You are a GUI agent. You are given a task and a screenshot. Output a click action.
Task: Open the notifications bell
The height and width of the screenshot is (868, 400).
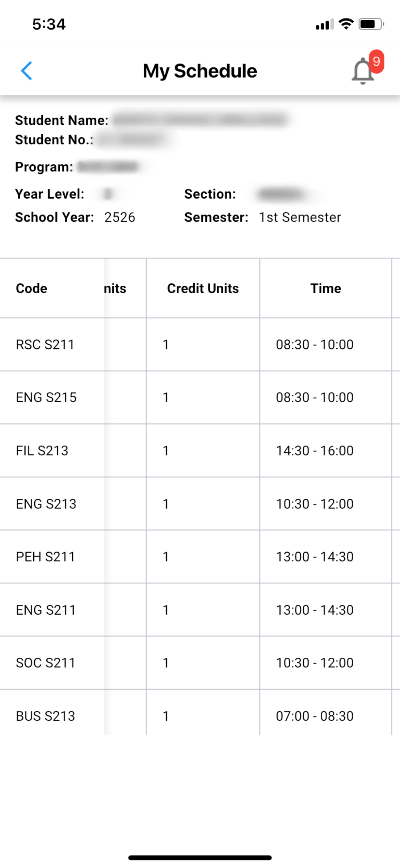point(362,71)
